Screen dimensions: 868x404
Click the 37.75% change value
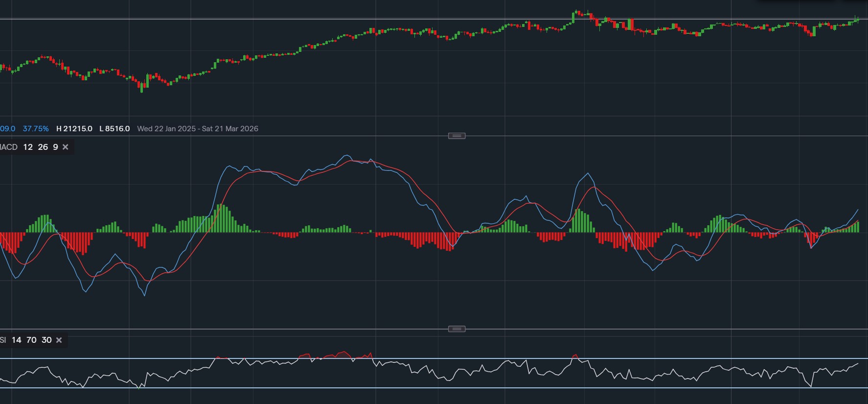(x=36, y=129)
